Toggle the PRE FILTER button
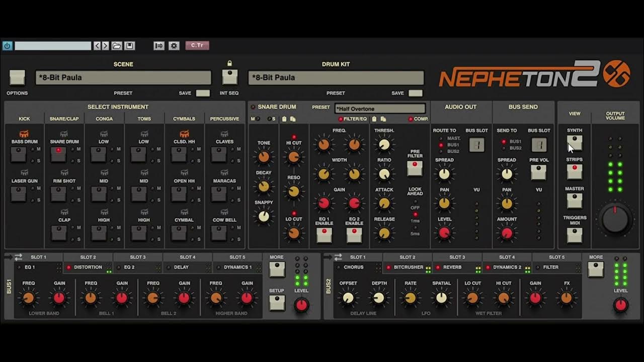 click(x=415, y=168)
